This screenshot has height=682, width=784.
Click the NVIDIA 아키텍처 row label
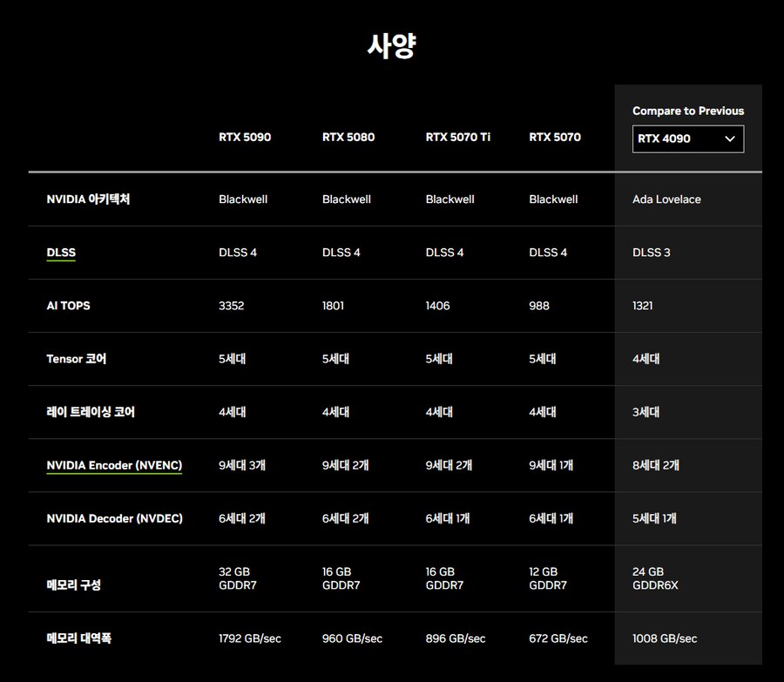click(88, 199)
